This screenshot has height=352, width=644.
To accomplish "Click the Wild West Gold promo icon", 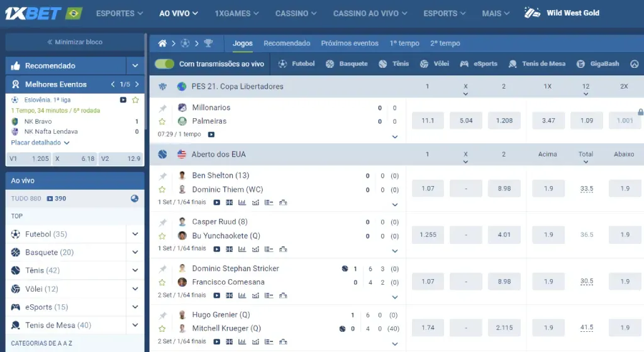I will (532, 13).
